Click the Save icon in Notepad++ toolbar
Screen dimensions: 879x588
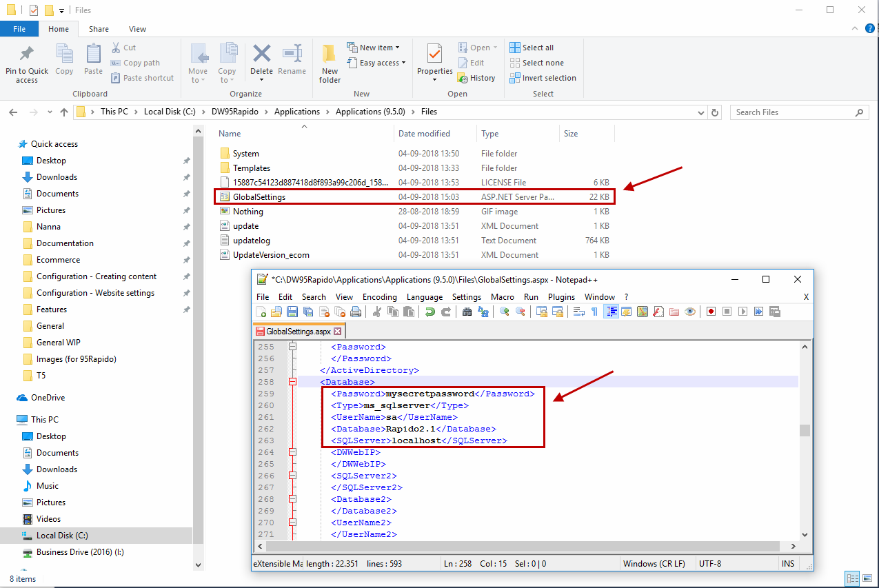292,312
